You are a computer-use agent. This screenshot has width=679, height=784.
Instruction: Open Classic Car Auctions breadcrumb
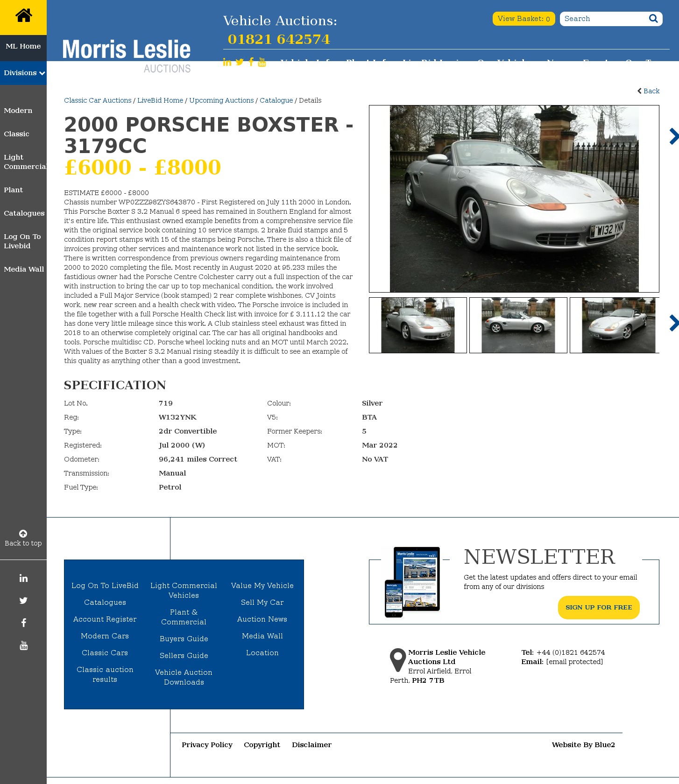[x=98, y=100]
